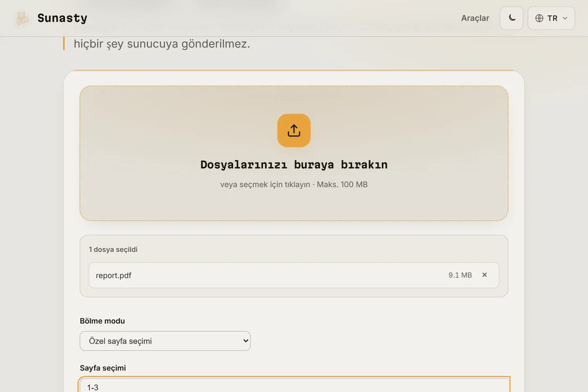
Task: Click the Sunasty cat logo icon
Action: pos(22,18)
